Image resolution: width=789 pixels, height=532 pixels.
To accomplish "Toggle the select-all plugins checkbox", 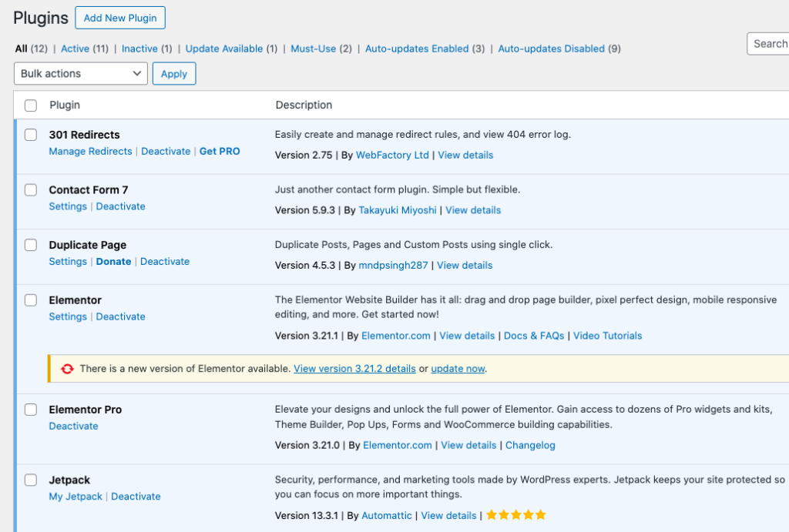I will coord(31,105).
